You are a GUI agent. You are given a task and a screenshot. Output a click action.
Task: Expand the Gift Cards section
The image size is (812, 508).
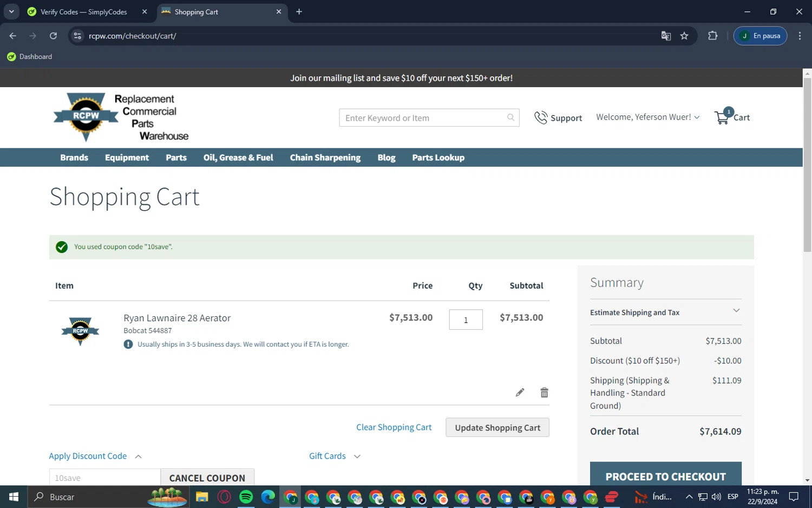pyautogui.click(x=335, y=456)
